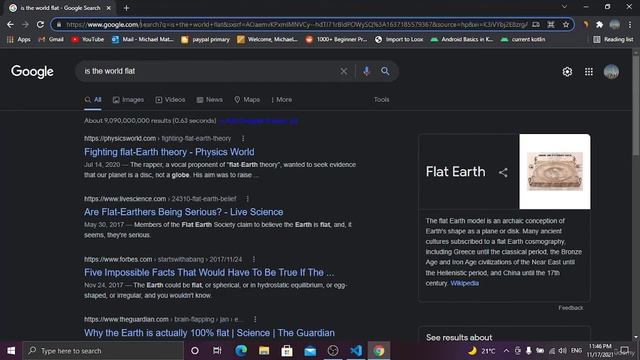Open options for the theguardian.com result
Screen dimensions: 640x360
[x=255, y=319]
